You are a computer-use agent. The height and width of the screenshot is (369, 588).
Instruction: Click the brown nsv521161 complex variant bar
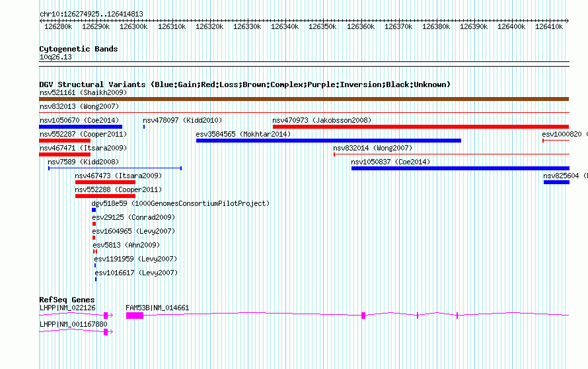click(x=304, y=99)
